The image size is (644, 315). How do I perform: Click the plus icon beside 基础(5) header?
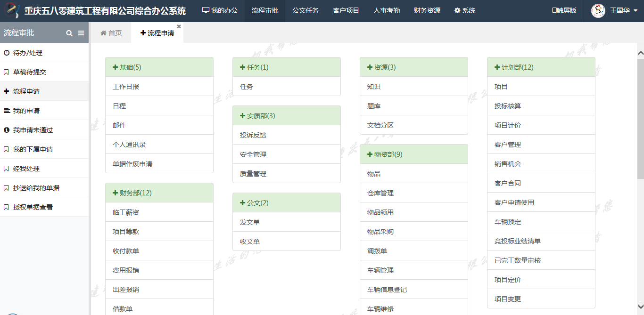(x=115, y=67)
